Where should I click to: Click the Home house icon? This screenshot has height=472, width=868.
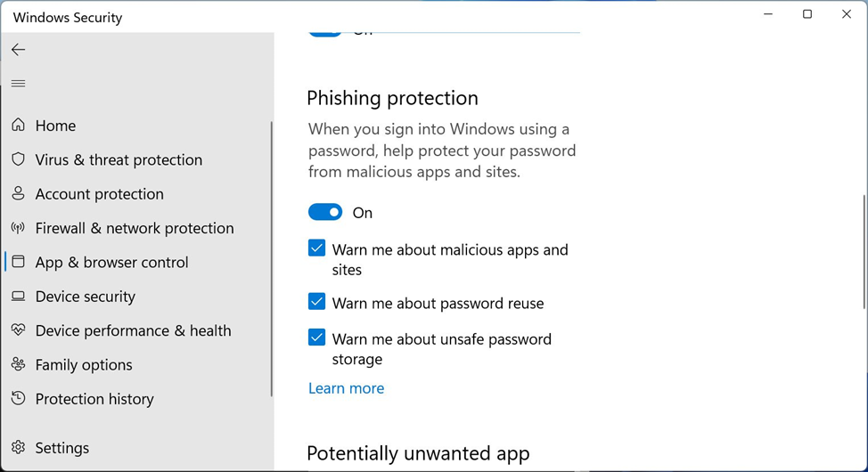18,125
